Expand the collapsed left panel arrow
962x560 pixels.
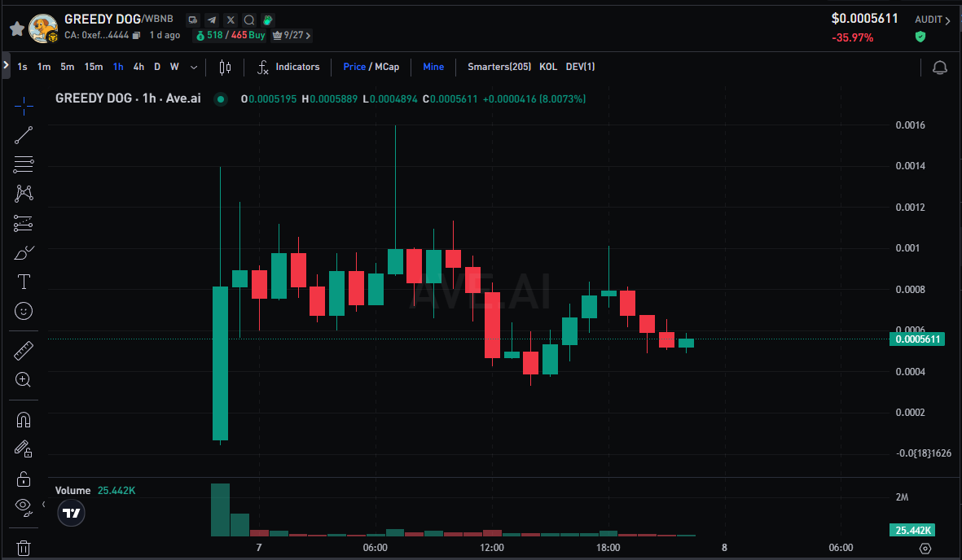[x=6, y=64]
